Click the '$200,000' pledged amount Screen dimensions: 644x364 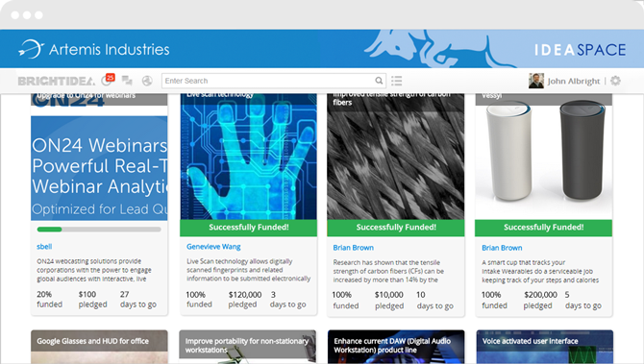[540, 295]
